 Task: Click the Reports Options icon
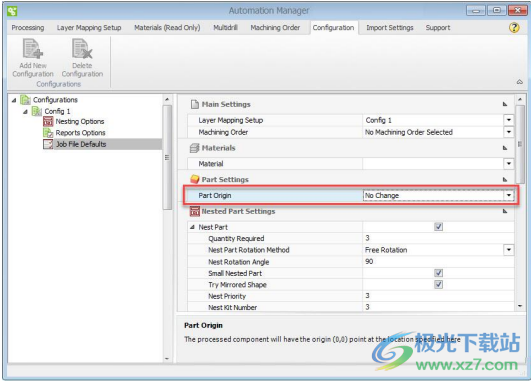click(x=48, y=133)
